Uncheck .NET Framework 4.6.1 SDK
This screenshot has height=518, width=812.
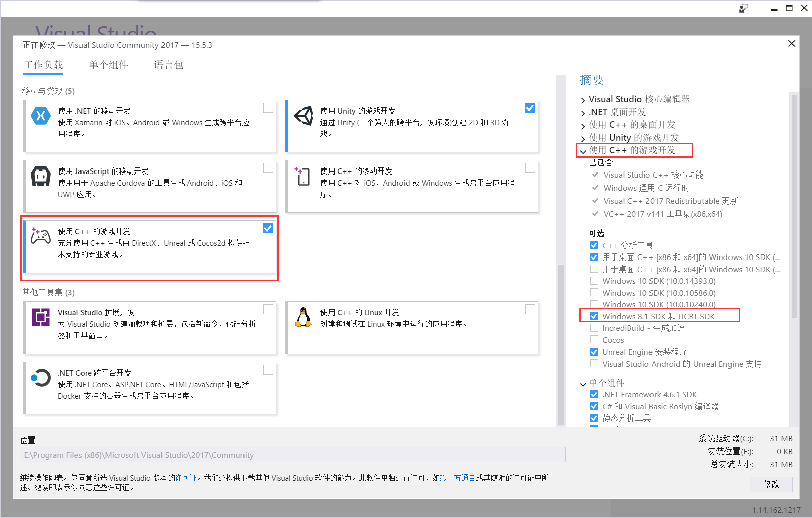coord(594,394)
